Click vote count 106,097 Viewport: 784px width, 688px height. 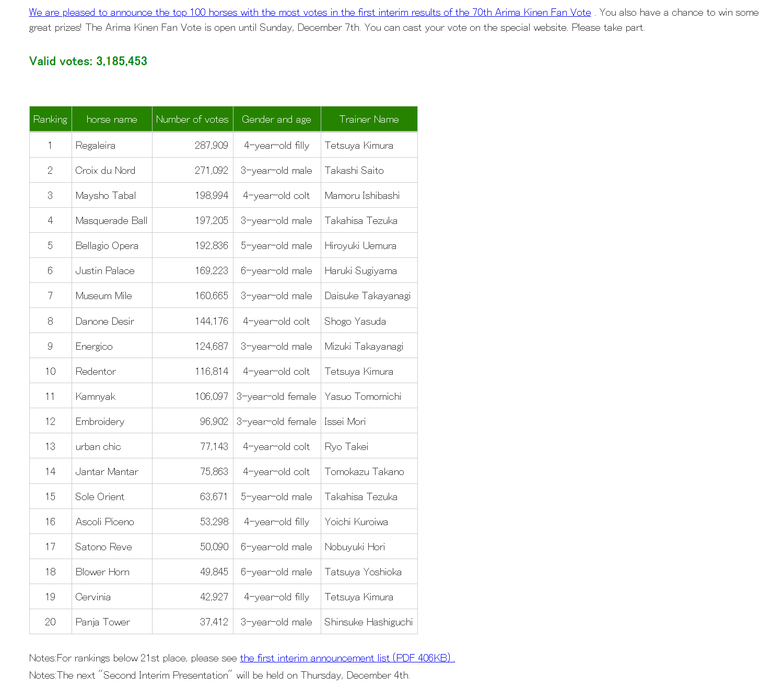212,396
